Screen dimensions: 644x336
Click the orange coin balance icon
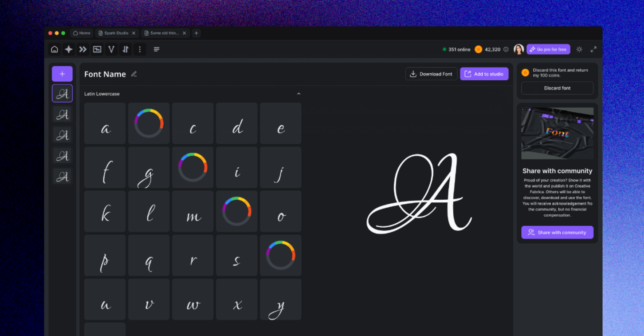point(478,49)
